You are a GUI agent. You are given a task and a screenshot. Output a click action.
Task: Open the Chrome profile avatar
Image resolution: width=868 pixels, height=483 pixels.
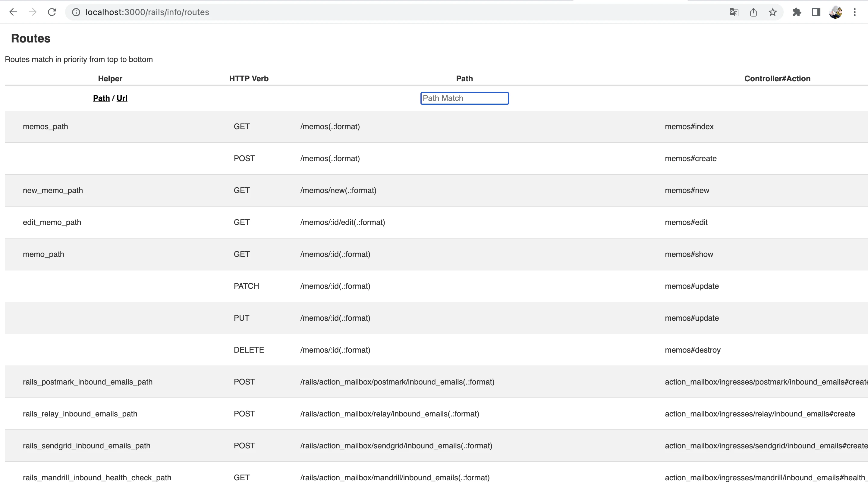835,12
